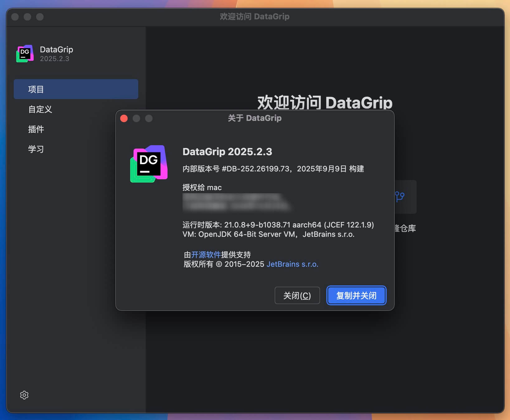Click the DataGrip logo in the sidebar
The height and width of the screenshot is (420, 510).
pyautogui.click(x=25, y=54)
